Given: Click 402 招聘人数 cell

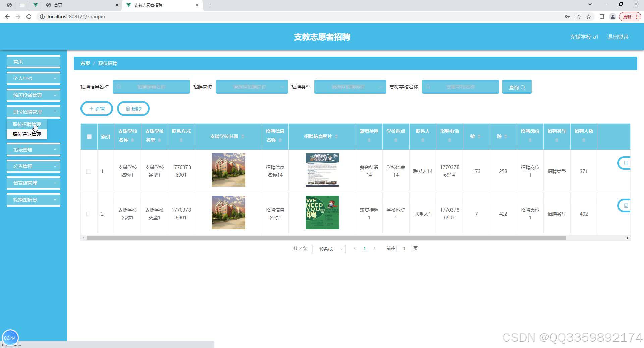Looking at the screenshot, I should pyautogui.click(x=584, y=214).
